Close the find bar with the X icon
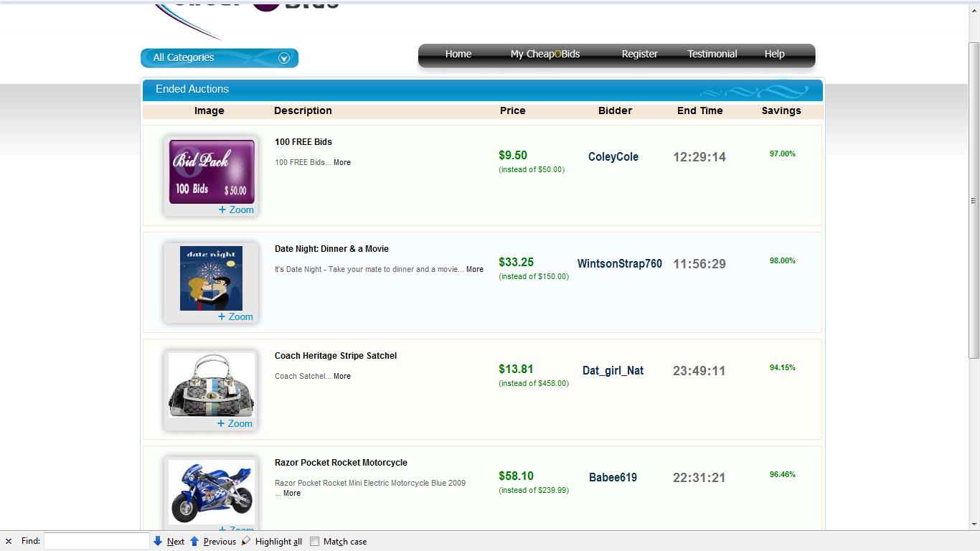 [9, 542]
